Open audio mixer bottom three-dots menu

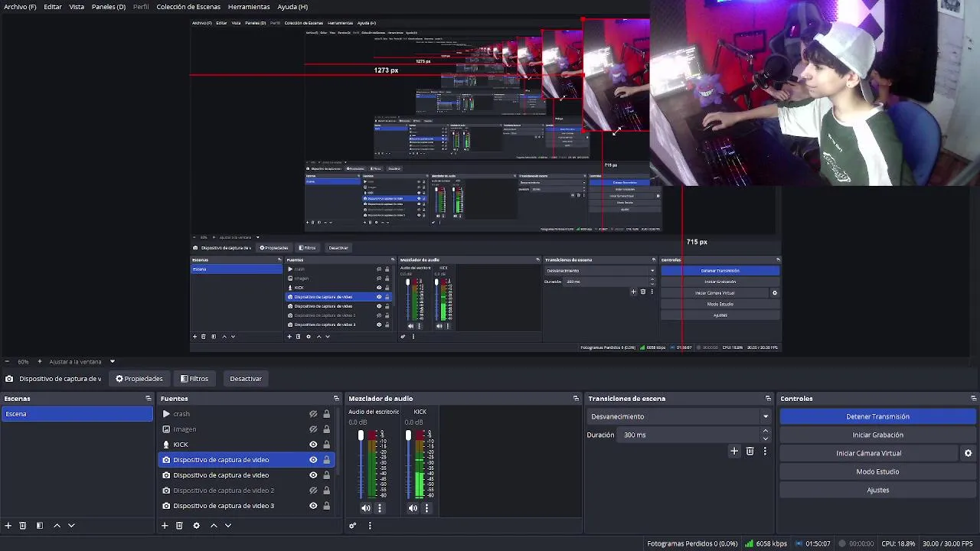click(x=370, y=526)
